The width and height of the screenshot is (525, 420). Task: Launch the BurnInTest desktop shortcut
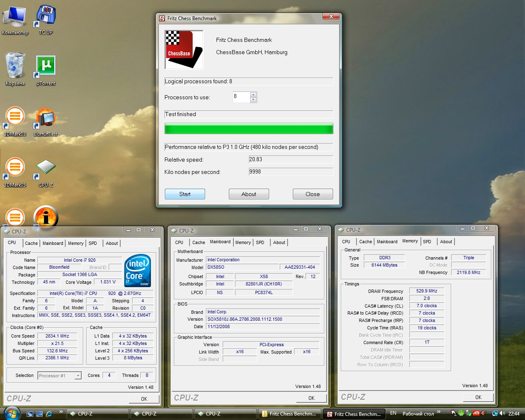pos(46,120)
